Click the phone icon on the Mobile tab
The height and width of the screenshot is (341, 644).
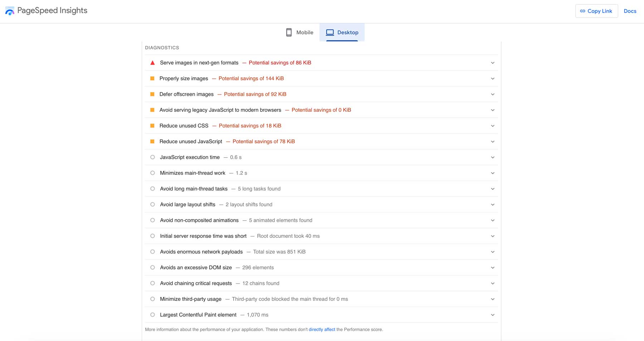tap(288, 32)
